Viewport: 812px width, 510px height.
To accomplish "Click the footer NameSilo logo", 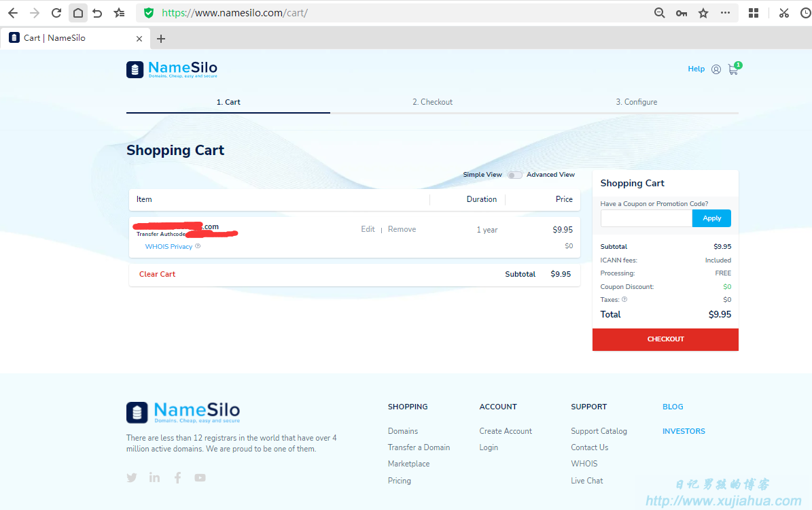I will pyautogui.click(x=183, y=413).
